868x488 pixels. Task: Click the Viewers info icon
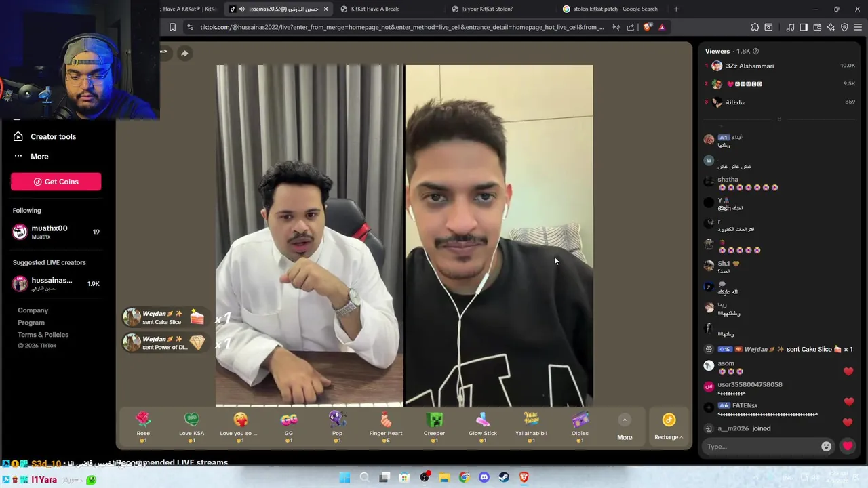tap(756, 52)
